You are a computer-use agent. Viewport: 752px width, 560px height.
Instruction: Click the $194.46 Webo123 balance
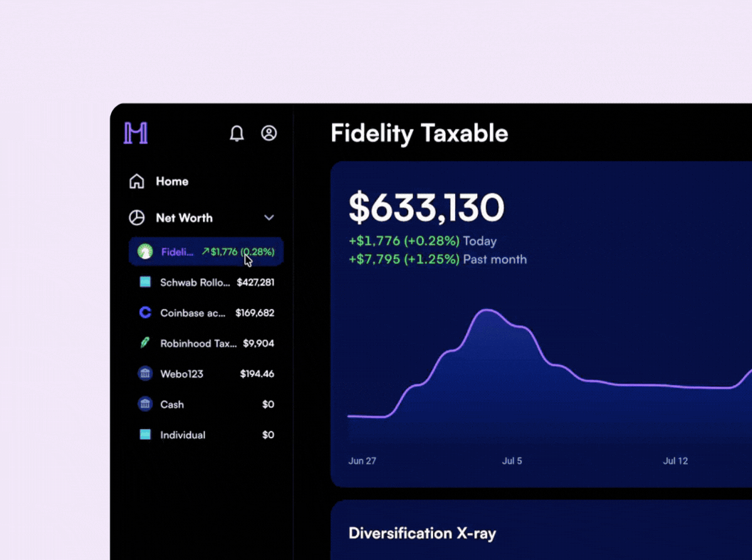coord(257,374)
